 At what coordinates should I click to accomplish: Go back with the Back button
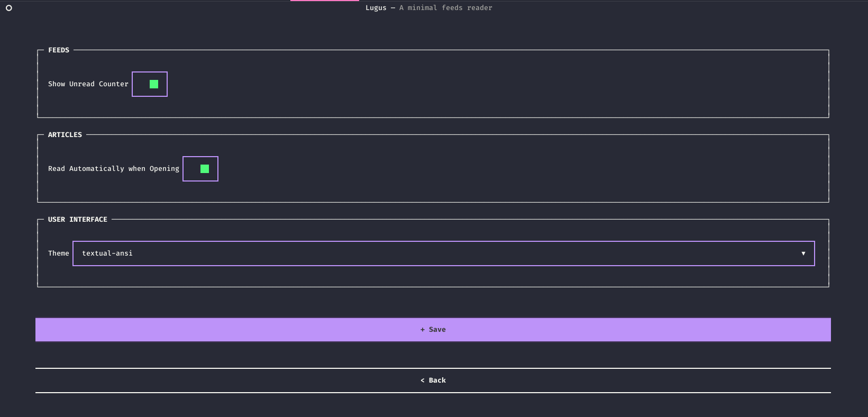point(433,380)
